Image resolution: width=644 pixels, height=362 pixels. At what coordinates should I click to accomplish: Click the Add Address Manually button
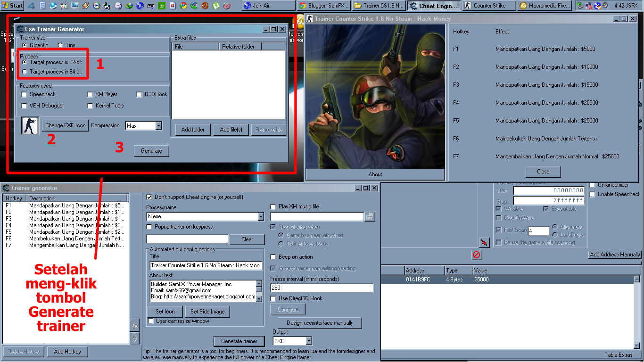tap(615, 255)
